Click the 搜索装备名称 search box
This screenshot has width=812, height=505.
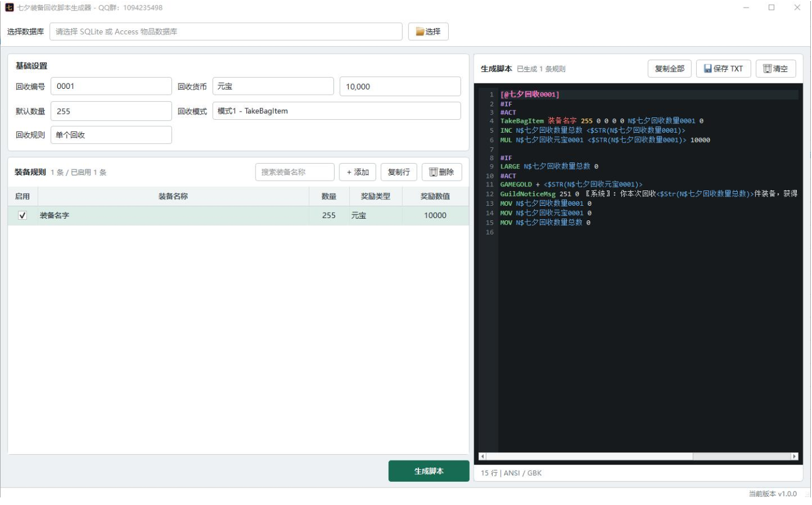(295, 172)
